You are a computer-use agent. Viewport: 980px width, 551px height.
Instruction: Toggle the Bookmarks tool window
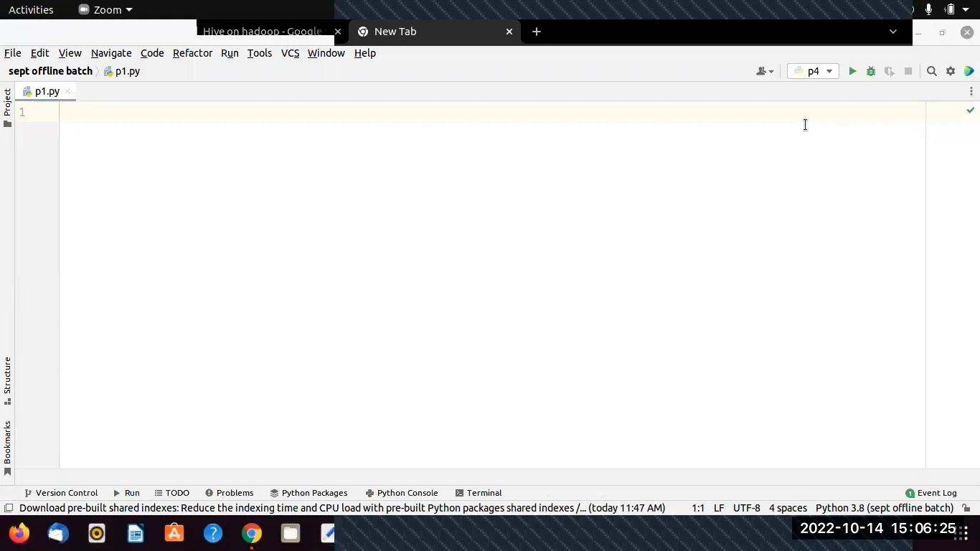[x=7, y=448]
